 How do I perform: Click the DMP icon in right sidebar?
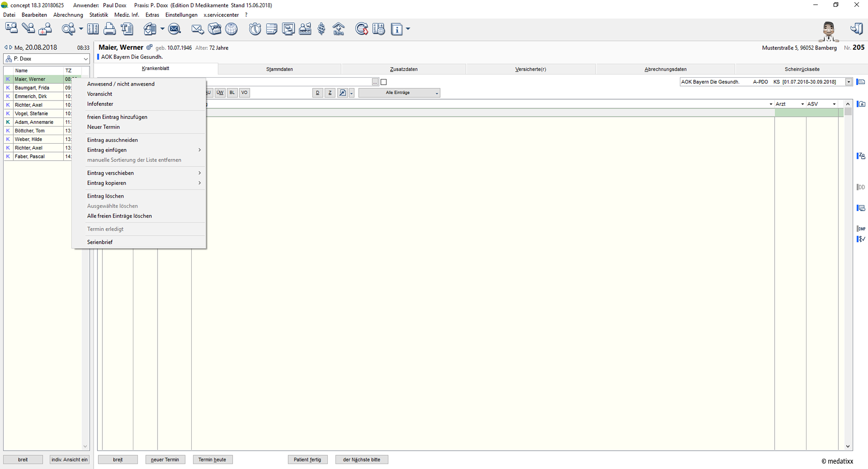[x=861, y=228]
